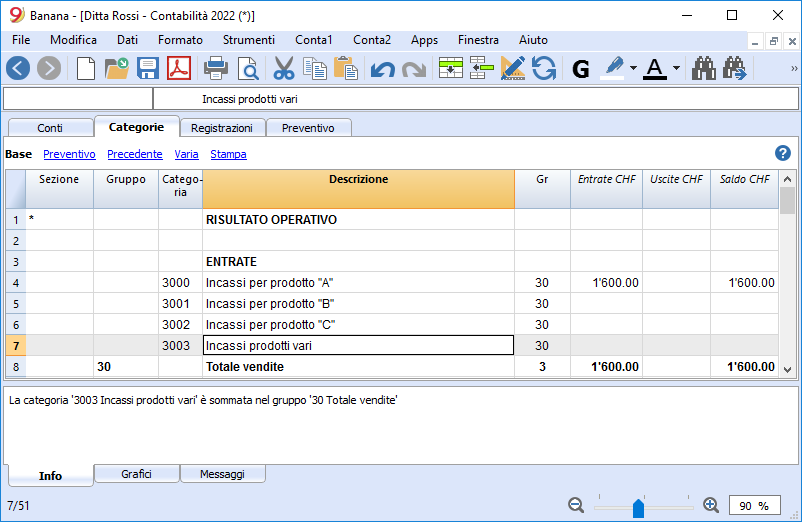Cut selection with the scissors icon
The image size is (802, 523).
pos(284,68)
